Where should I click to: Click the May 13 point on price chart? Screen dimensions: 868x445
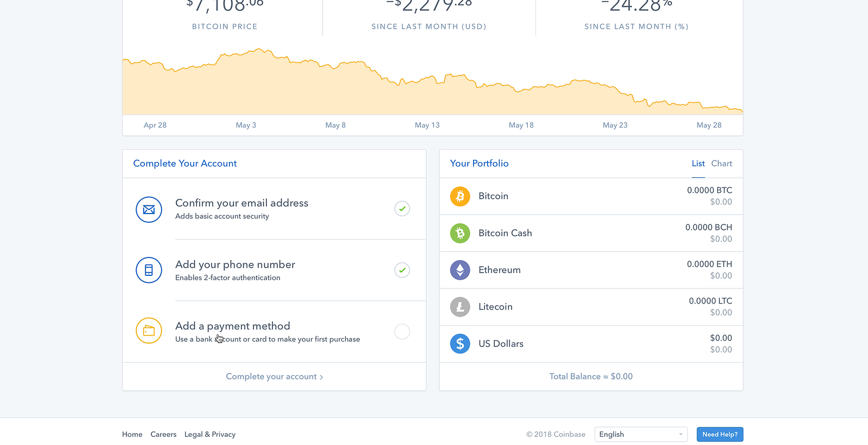tap(427, 81)
